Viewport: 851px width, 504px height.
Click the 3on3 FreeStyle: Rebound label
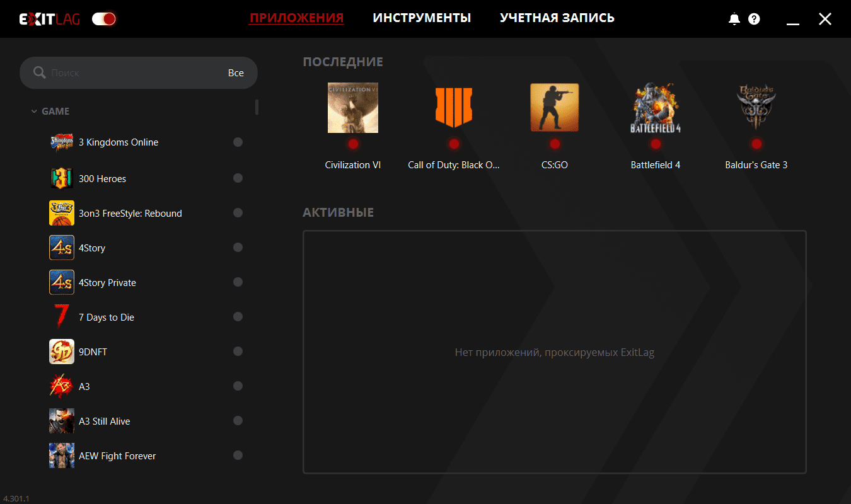point(130,214)
